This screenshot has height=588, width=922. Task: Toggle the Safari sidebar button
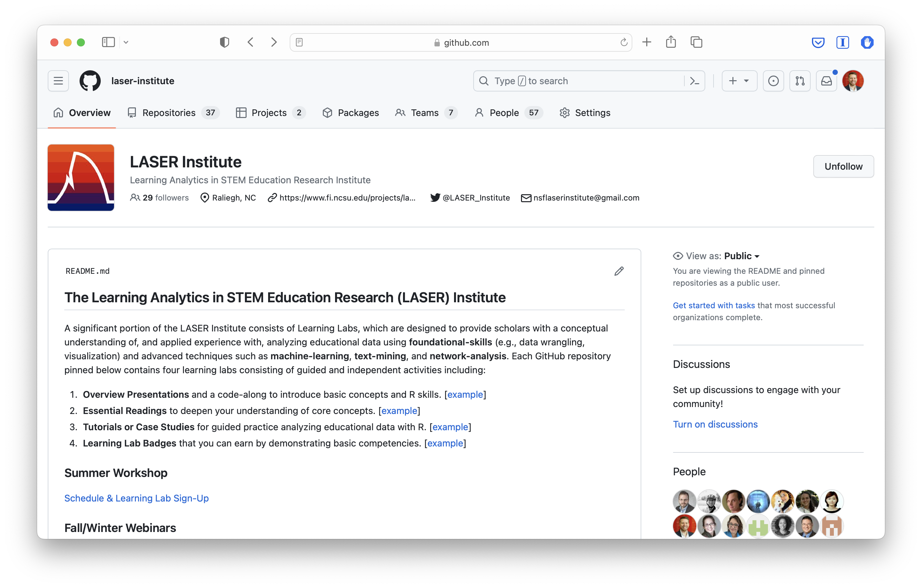108,42
